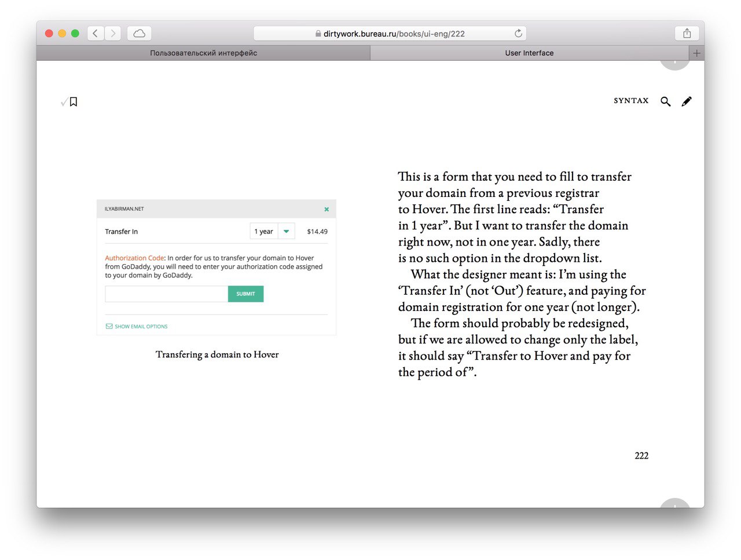Go forward with Safari's forward arrow
741x560 pixels.
113,34
